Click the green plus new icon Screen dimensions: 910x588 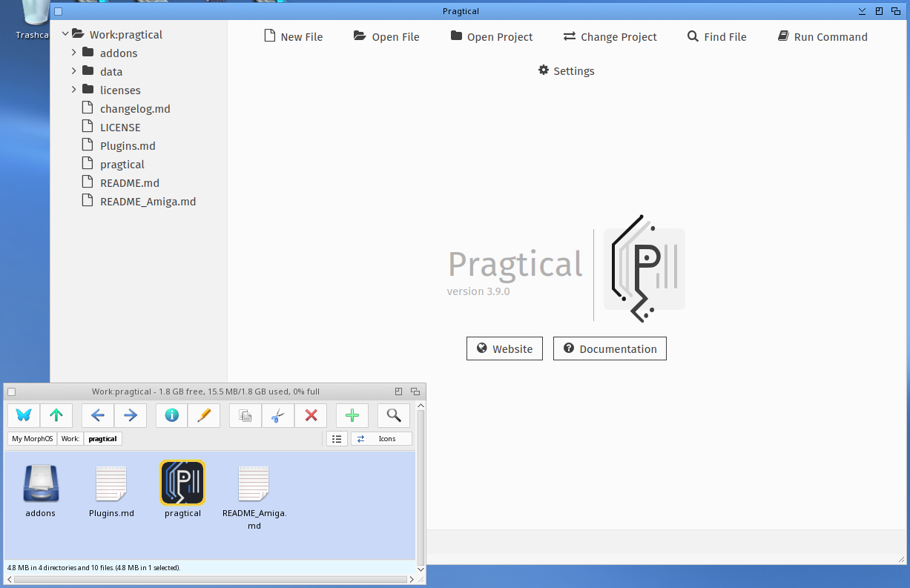coord(352,415)
